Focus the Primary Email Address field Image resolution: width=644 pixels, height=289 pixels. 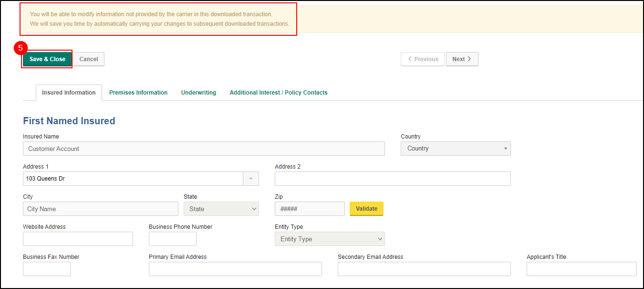point(235,269)
